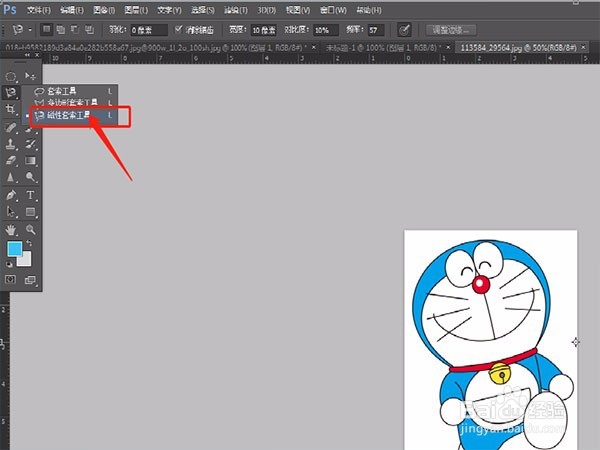Select the History Brush tool
The width and height of the screenshot is (600, 450).
[x=30, y=144]
